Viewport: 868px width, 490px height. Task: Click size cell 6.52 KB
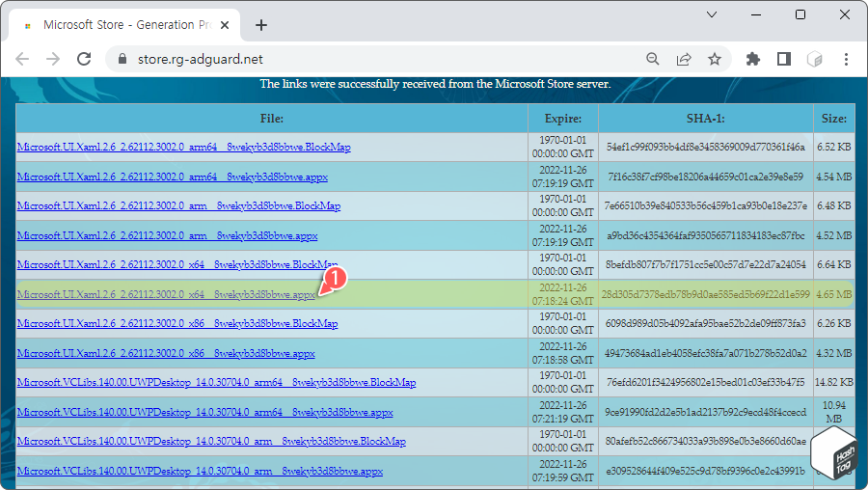(834, 148)
